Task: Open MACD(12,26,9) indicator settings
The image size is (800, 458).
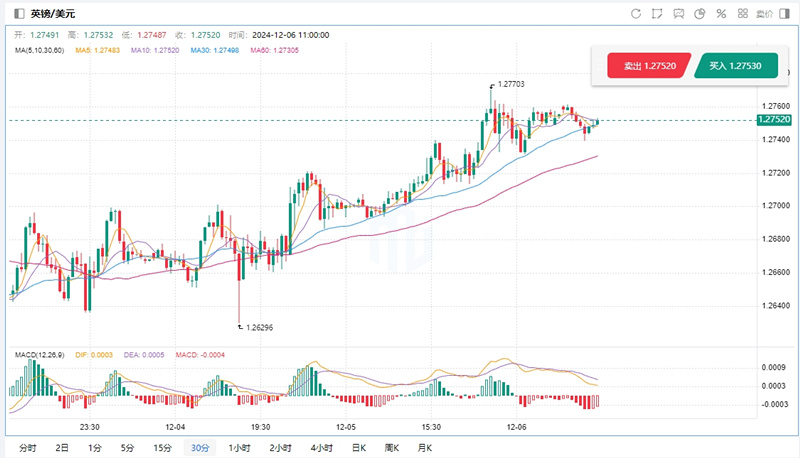Action: 38,353
